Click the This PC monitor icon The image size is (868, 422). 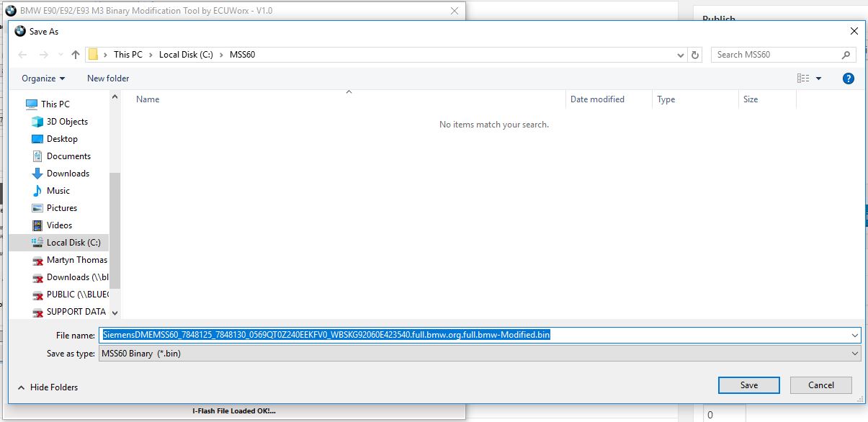(31, 104)
